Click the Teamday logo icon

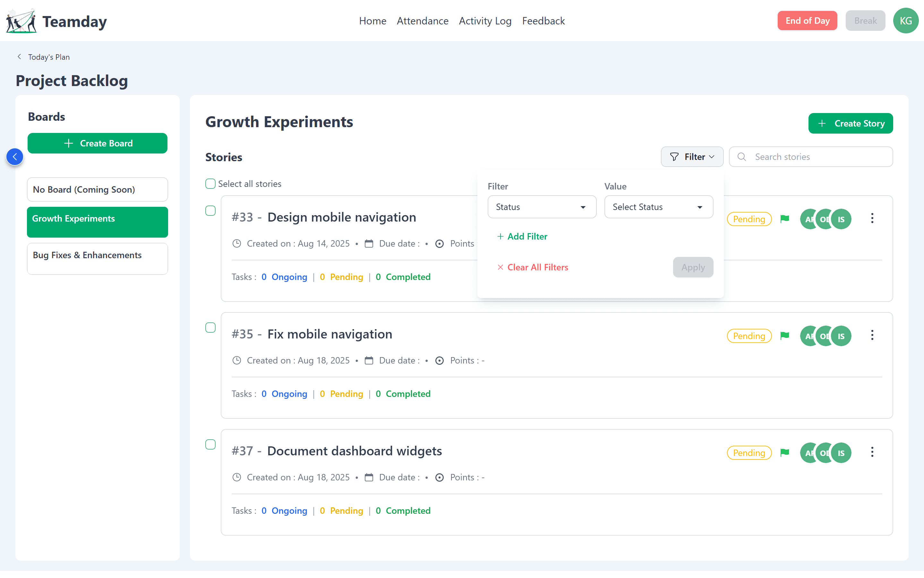(x=21, y=21)
